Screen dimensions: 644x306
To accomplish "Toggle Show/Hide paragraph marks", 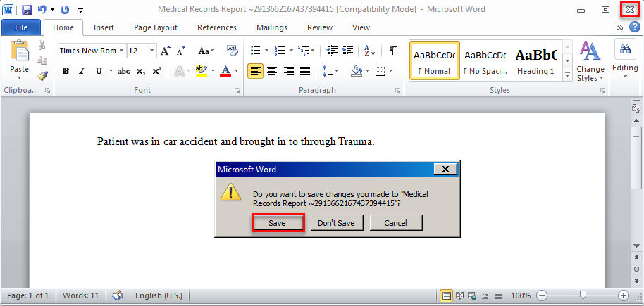I will click(393, 51).
